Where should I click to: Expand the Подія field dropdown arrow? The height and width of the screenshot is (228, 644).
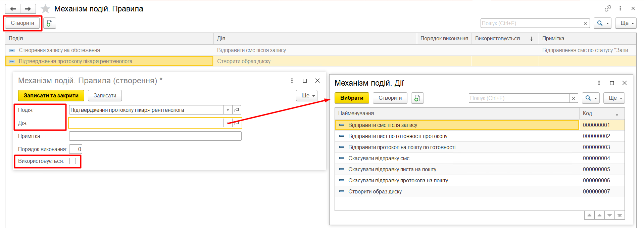point(228,110)
